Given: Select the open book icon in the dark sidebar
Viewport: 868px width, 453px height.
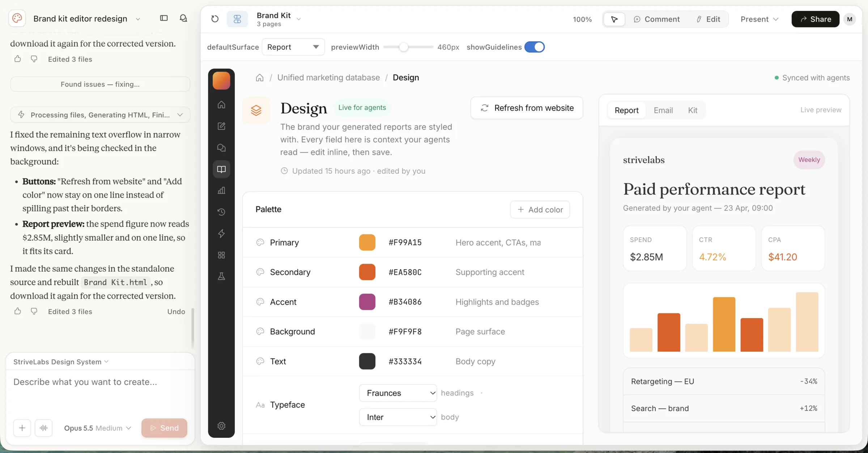Looking at the screenshot, I should click(x=221, y=169).
